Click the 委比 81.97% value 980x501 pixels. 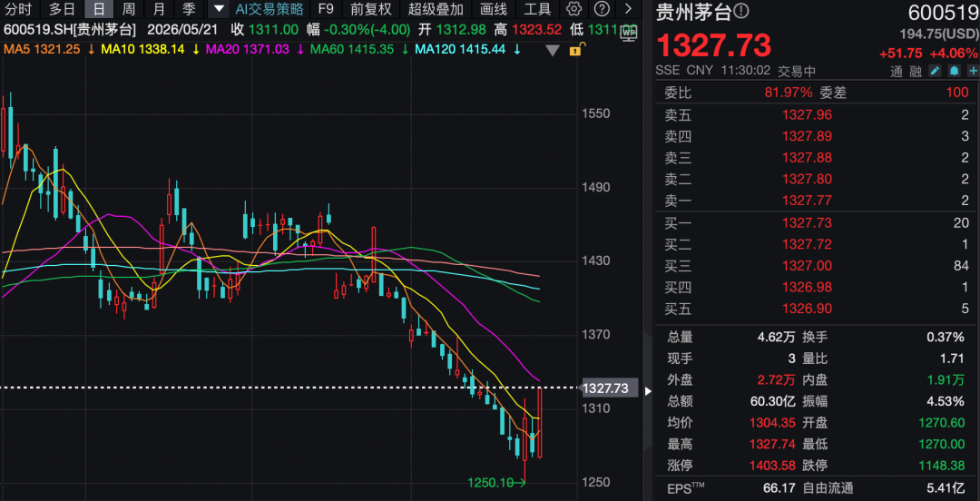coord(789,93)
